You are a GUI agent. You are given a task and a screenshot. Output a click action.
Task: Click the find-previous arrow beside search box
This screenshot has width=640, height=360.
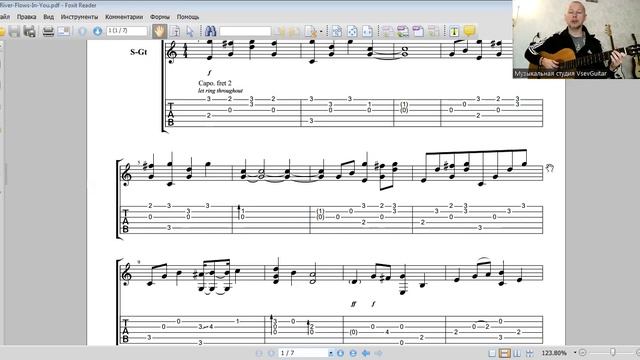[x=280, y=31]
